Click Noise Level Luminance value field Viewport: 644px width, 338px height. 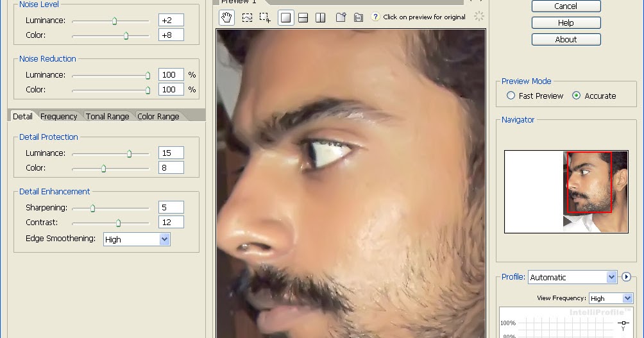point(171,20)
